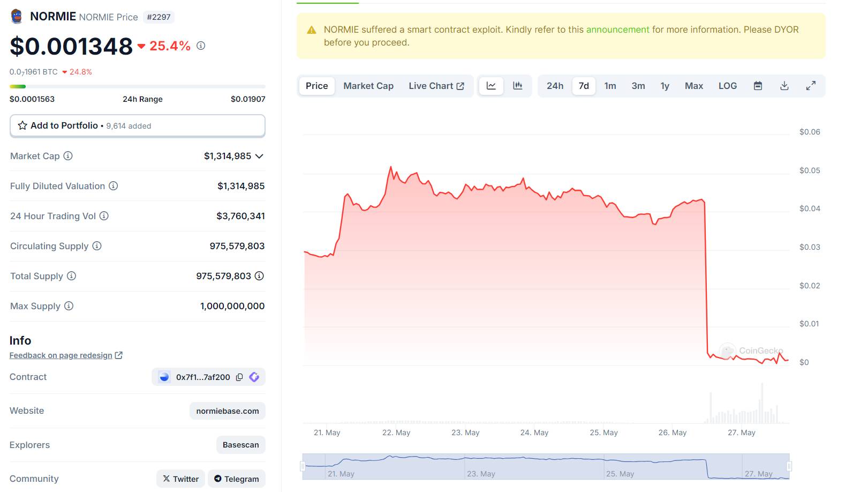Click the $0.0001563 range low value
868x492 pixels.
click(32, 99)
